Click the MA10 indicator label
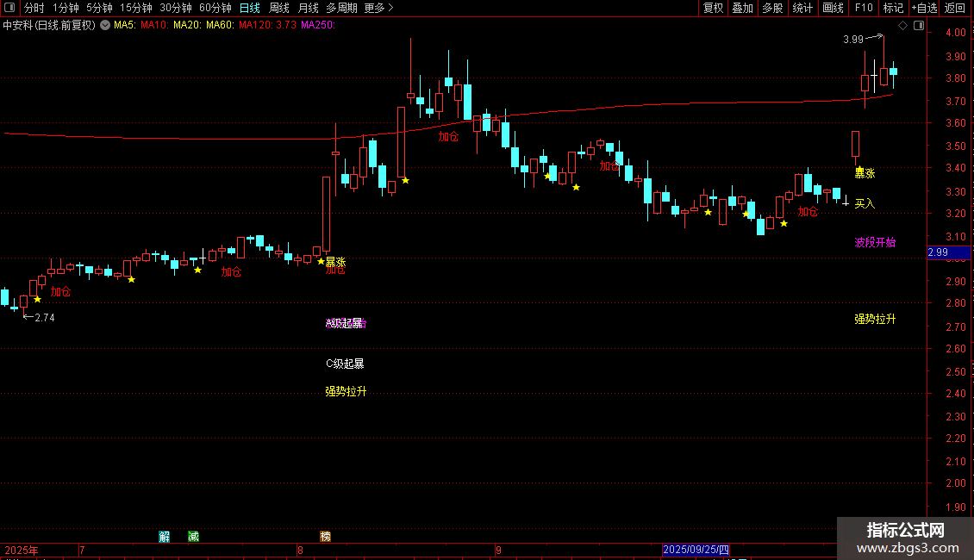The image size is (974, 560). (x=154, y=25)
